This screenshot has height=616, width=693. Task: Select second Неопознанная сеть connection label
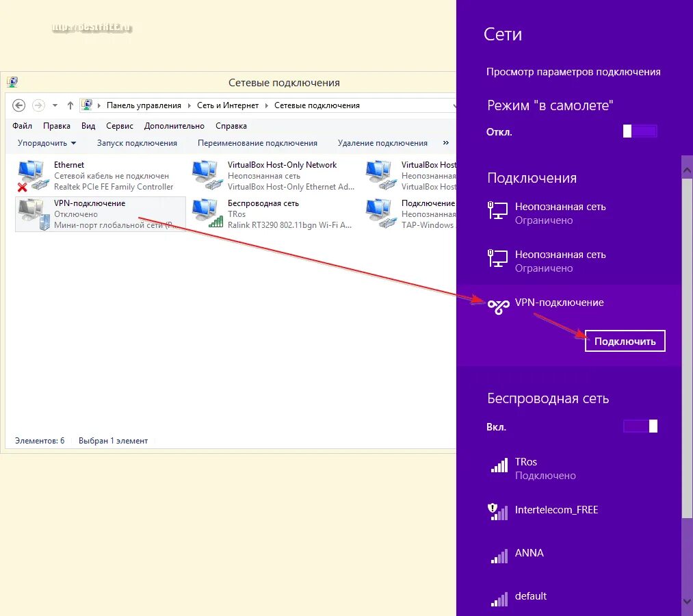pyautogui.click(x=560, y=255)
